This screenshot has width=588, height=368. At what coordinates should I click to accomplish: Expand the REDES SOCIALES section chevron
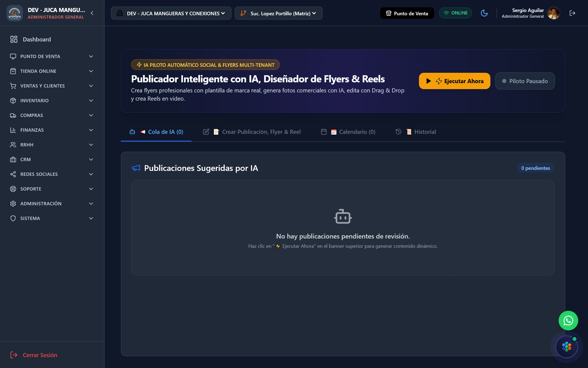(x=91, y=174)
